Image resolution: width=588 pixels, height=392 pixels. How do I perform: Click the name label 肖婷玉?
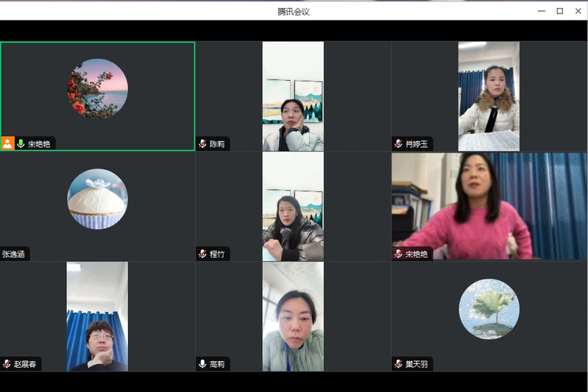pos(417,144)
